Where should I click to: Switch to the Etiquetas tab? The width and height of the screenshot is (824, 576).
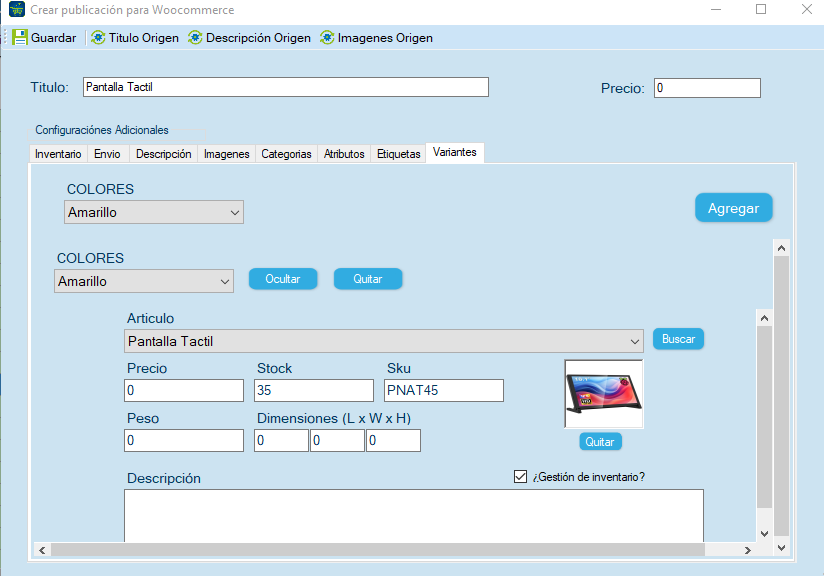[398, 154]
